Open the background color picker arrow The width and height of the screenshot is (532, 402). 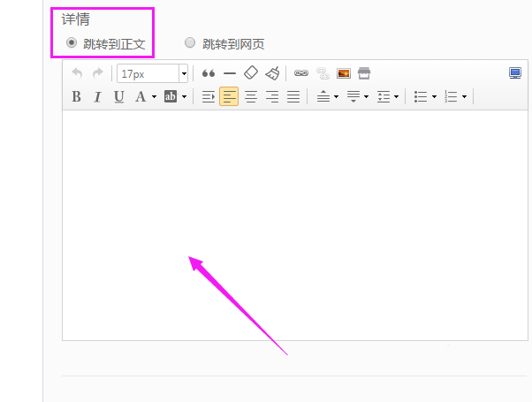coord(184,97)
